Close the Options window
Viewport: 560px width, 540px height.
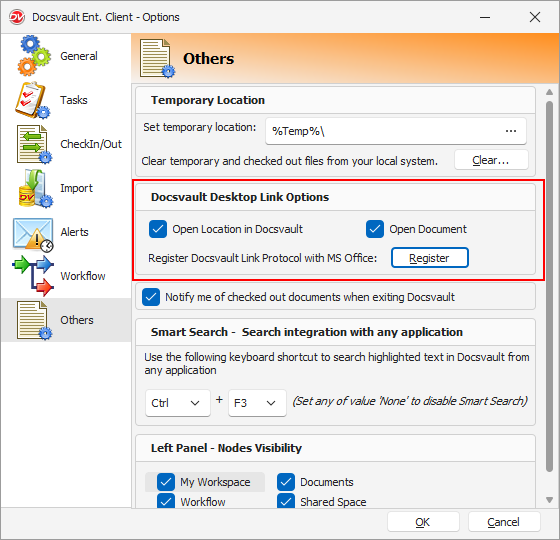pyautogui.click(x=535, y=17)
